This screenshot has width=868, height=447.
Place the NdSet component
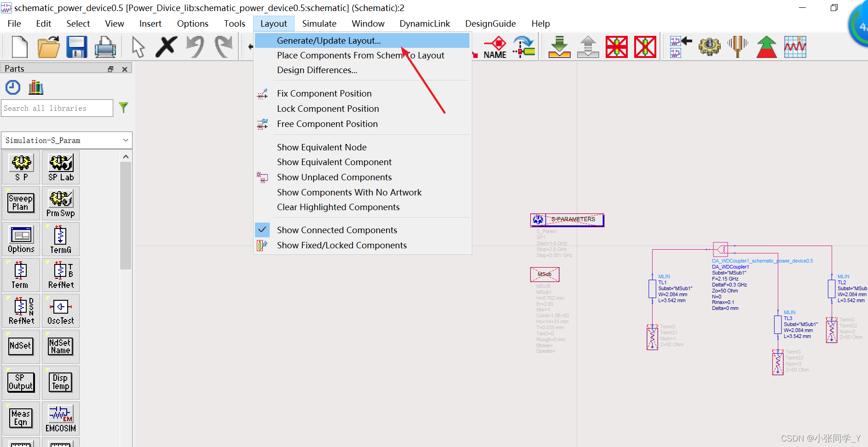(x=21, y=347)
